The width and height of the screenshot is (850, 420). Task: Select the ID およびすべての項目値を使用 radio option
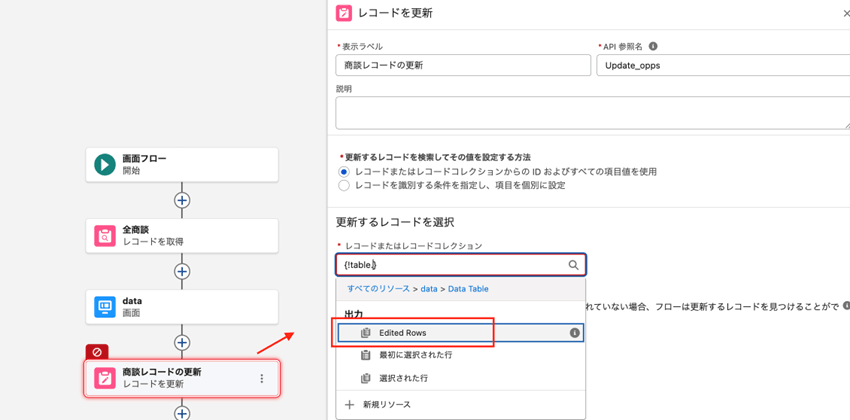point(344,172)
